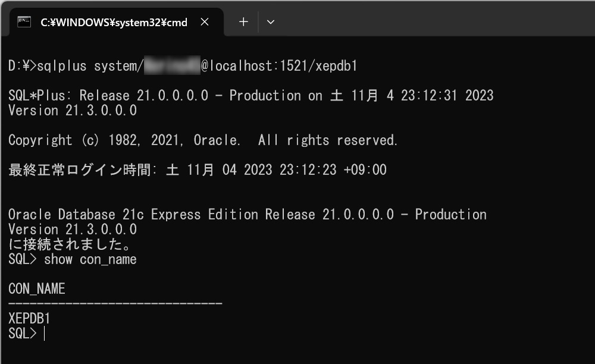Open the terminal profile dropdown chevron

(x=271, y=21)
